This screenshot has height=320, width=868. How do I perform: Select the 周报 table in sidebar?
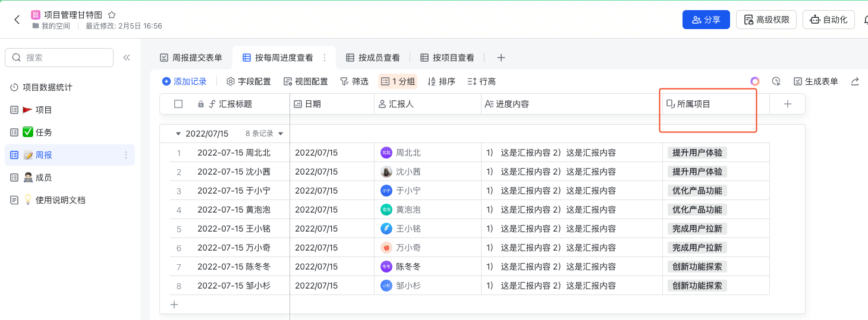(70, 155)
